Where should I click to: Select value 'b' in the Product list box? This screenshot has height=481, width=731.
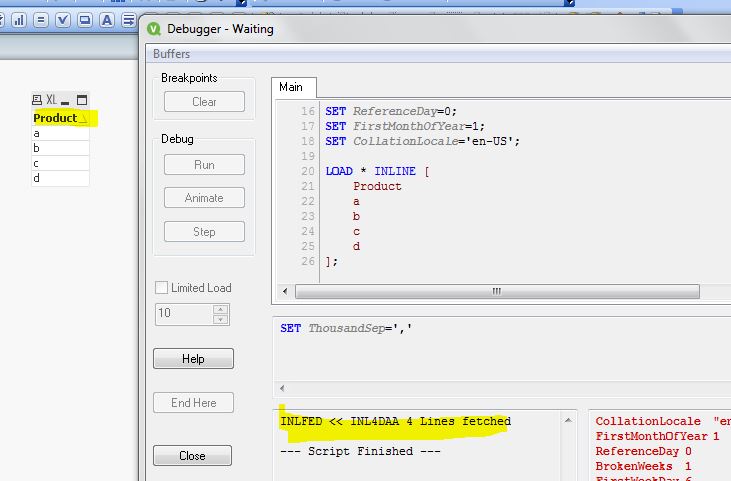click(60, 148)
